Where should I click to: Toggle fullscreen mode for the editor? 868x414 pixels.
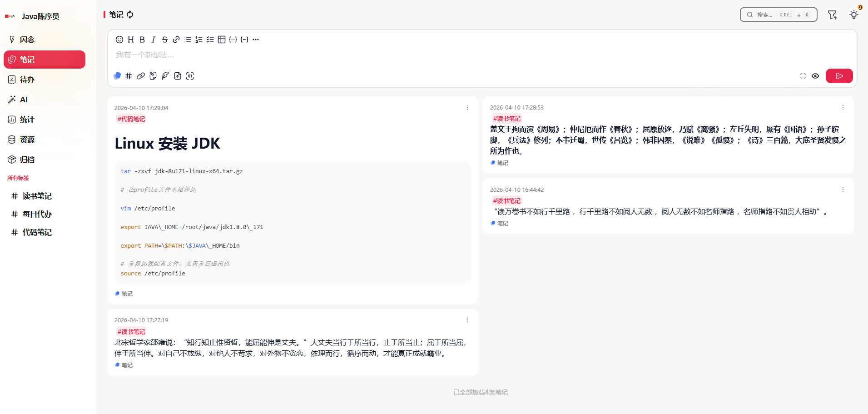pyautogui.click(x=803, y=76)
